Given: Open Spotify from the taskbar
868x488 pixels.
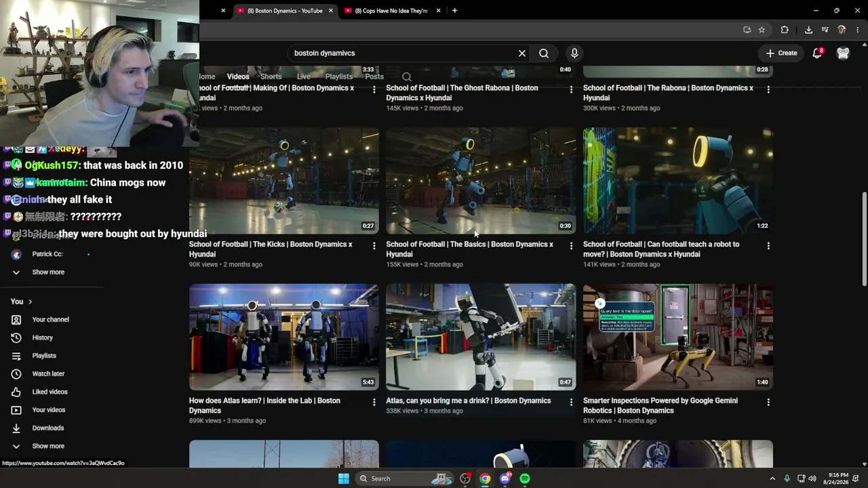Looking at the screenshot, I should [x=525, y=479].
